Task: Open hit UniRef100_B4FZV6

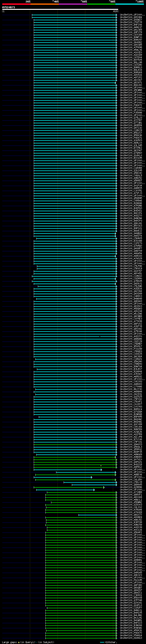Action: pyautogui.click(x=131, y=25)
